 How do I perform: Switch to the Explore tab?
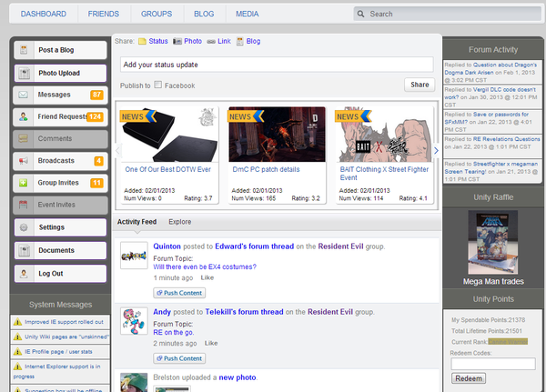[x=179, y=221]
